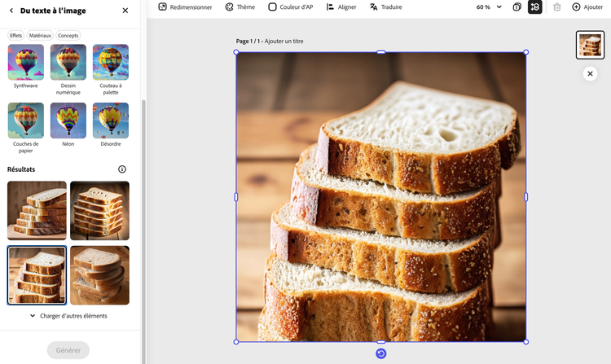
Task: Click the rotate handle below the image
Action: (x=380, y=353)
